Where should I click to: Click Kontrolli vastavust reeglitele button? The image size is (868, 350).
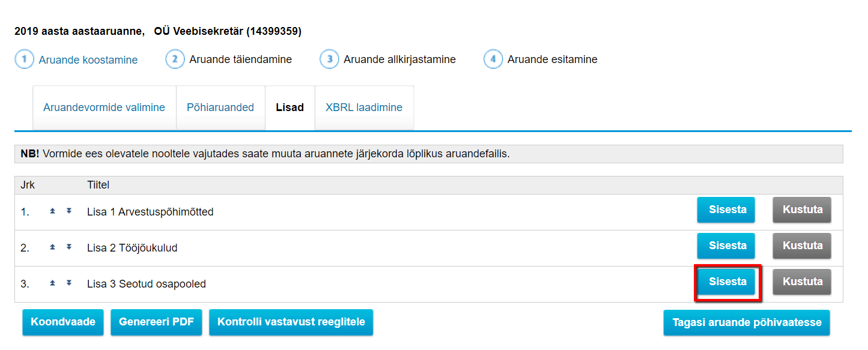291,322
